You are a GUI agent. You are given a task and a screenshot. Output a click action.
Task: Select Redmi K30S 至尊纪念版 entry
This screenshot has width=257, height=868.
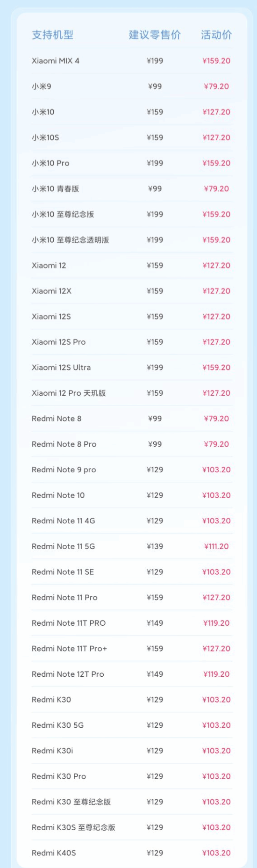[73, 828]
